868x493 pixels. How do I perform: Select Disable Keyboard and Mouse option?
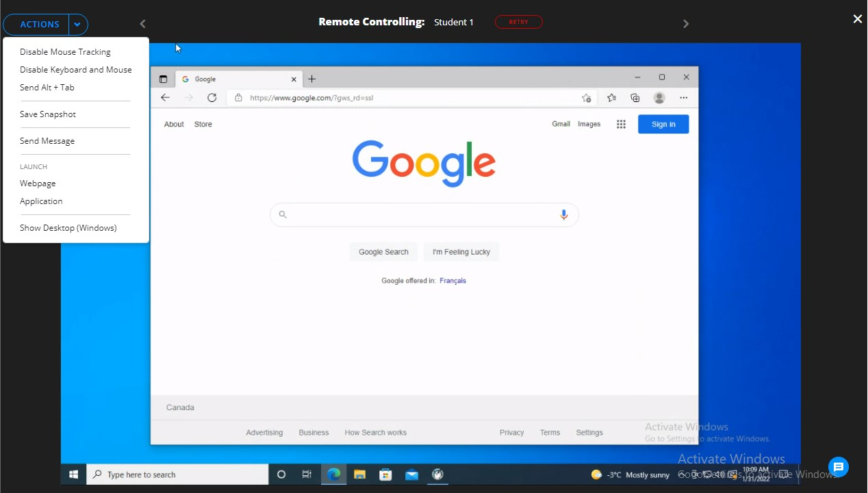pos(75,70)
